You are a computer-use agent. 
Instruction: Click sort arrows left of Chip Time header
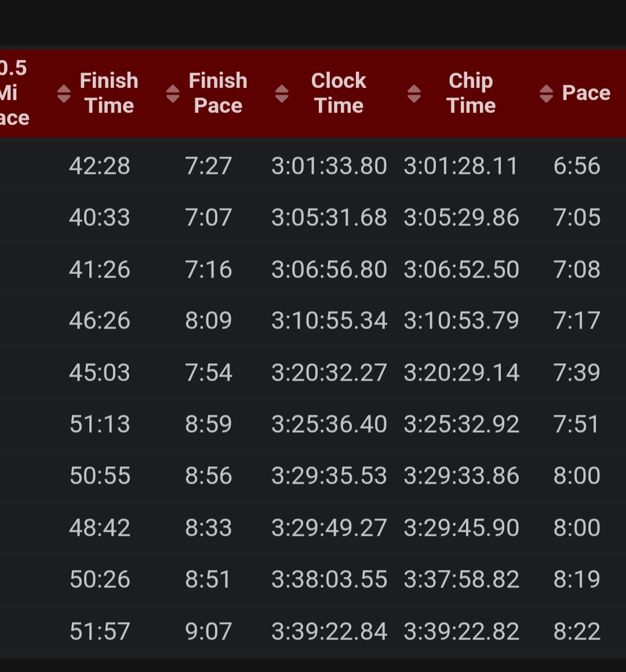[x=414, y=93]
